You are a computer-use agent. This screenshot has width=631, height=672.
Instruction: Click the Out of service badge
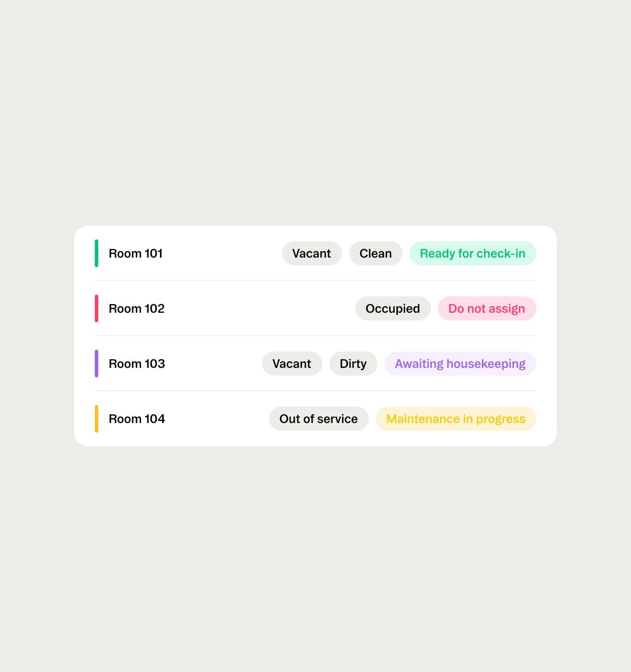pyautogui.click(x=319, y=419)
